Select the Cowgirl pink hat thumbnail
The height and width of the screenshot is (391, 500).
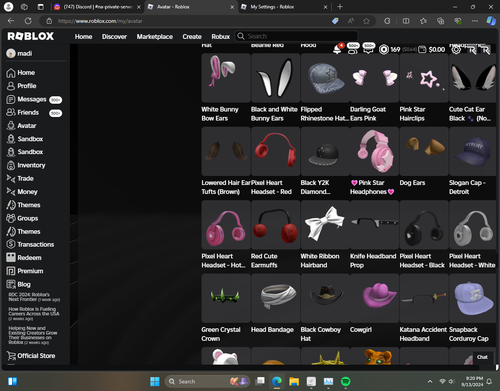[x=374, y=298]
